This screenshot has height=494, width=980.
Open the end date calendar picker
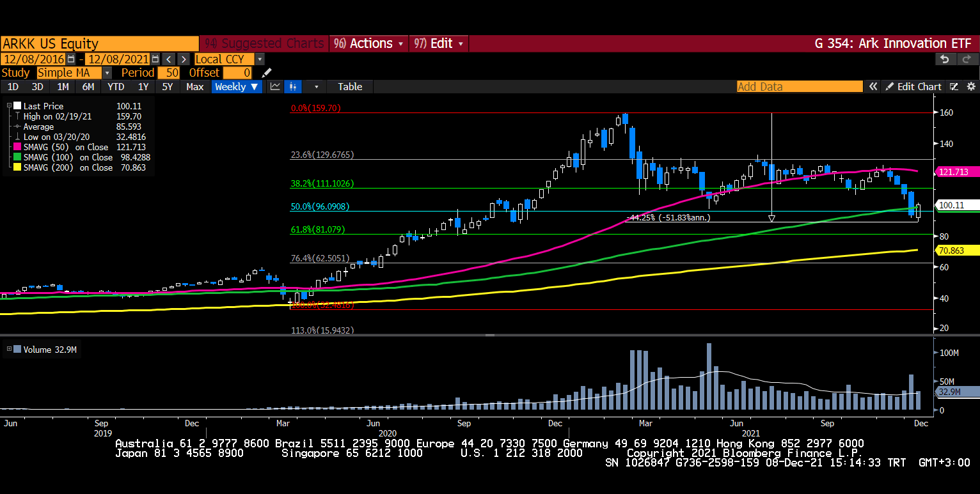point(155,59)
